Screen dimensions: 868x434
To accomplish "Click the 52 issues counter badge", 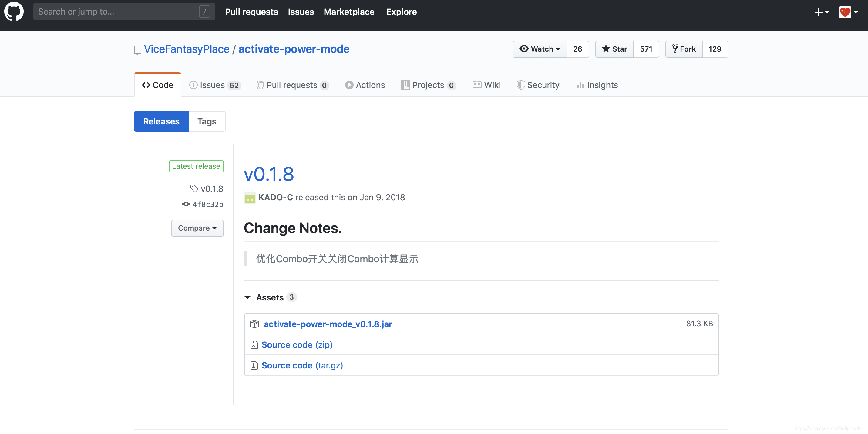I will coord(234,85).
